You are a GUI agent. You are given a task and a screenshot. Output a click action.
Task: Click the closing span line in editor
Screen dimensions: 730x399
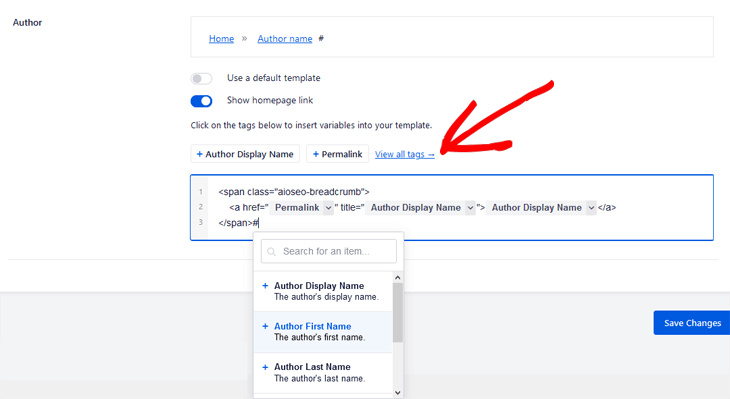point(238,223)
